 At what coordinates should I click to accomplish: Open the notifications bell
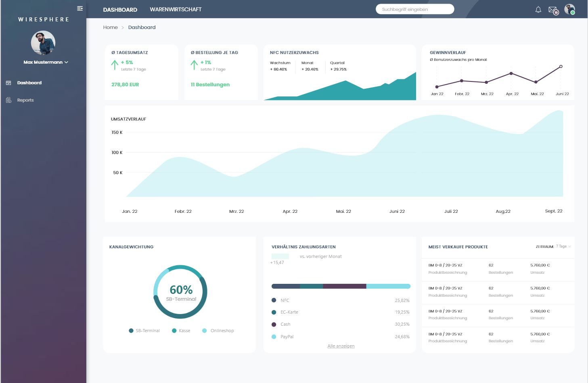click(538, 10)
